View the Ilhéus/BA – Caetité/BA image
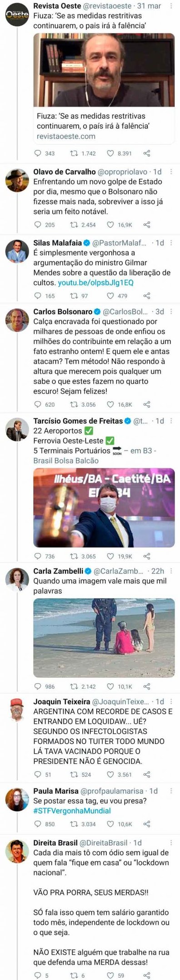The height and width of the screenshot is (980, 180). coord(104,508)
